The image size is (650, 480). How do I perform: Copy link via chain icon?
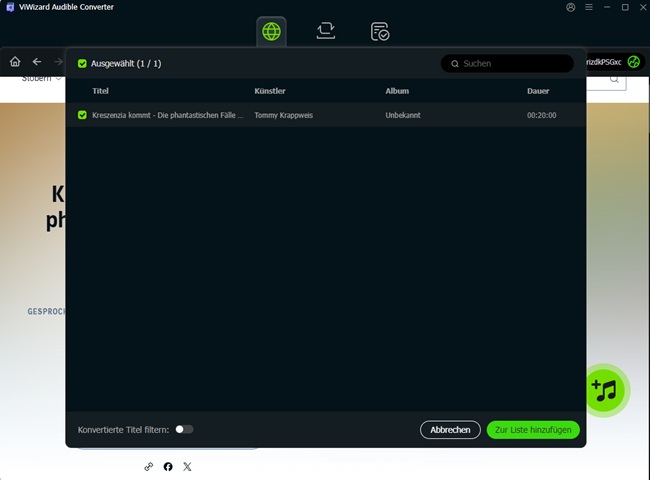point(148,467)
